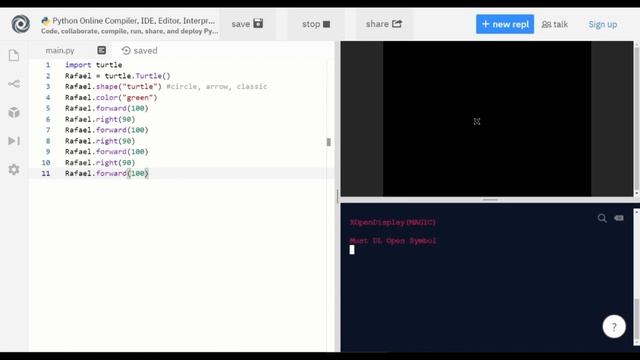Click Sign up link

[603, 24]
